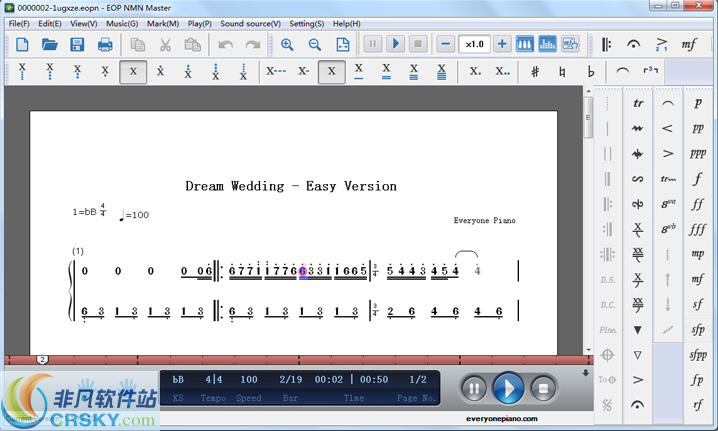Open the Setting(S) menu
718x431 pixels.
[x=306, y=23]
